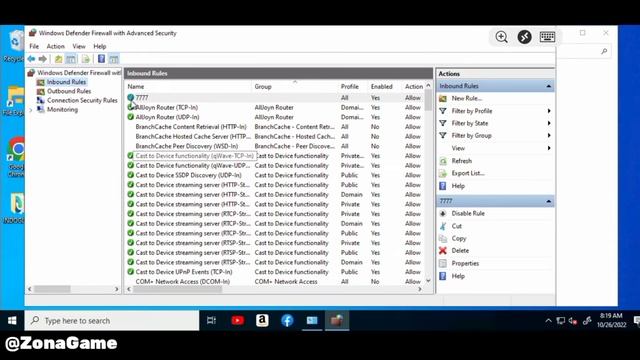
Task: Click the Up one level toolbar icon
Action: click(58, 59)
